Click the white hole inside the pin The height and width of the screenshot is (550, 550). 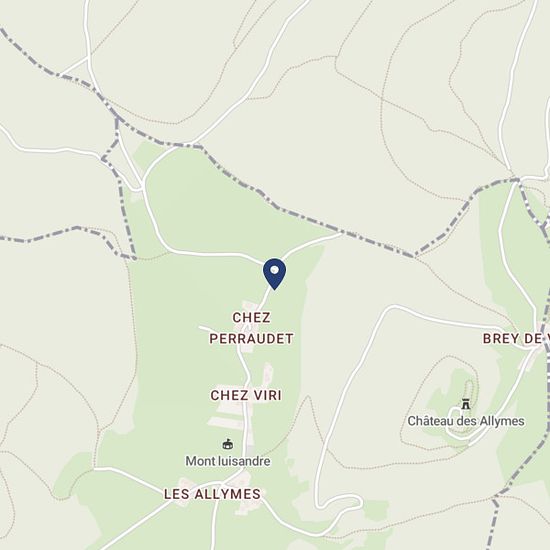[x=275, y=270]
